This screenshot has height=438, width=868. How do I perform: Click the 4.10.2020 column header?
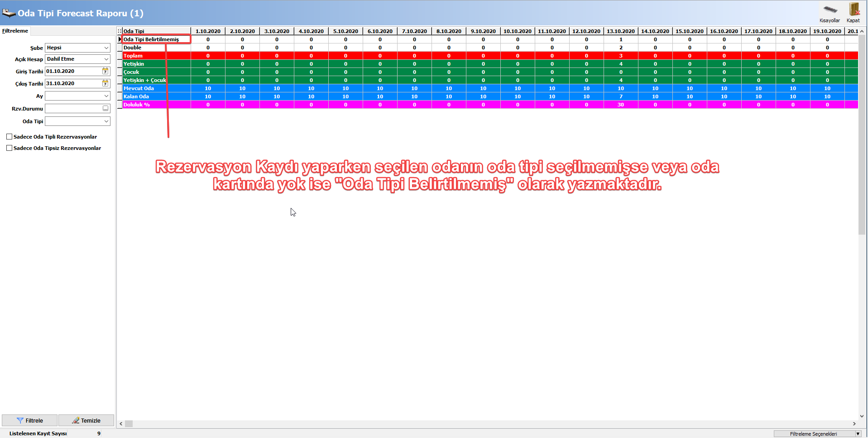pos(311,31)
